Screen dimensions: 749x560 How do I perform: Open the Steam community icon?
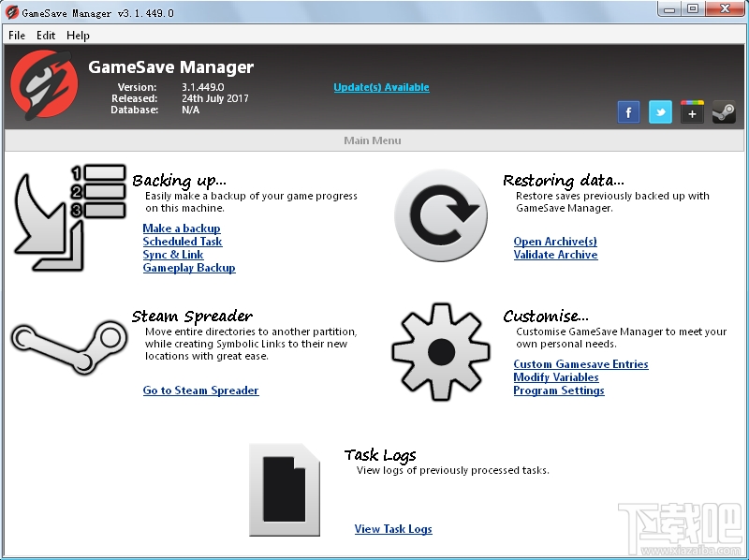tap(724, 112)
